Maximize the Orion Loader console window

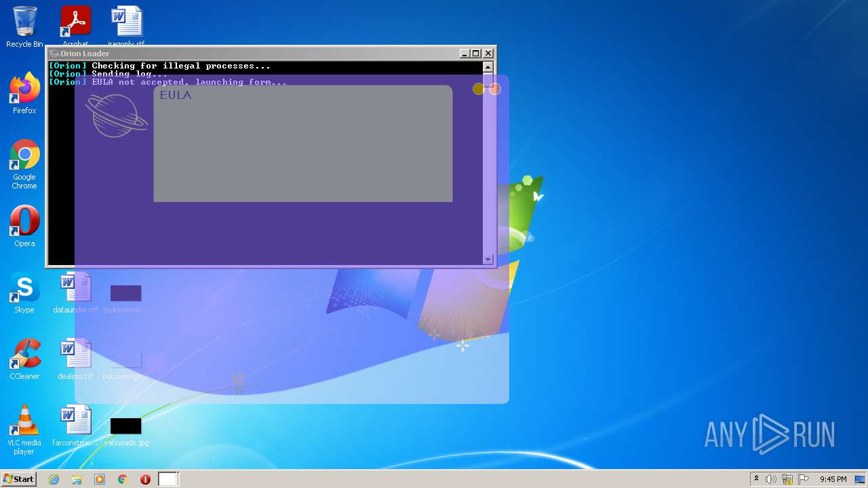476,54
